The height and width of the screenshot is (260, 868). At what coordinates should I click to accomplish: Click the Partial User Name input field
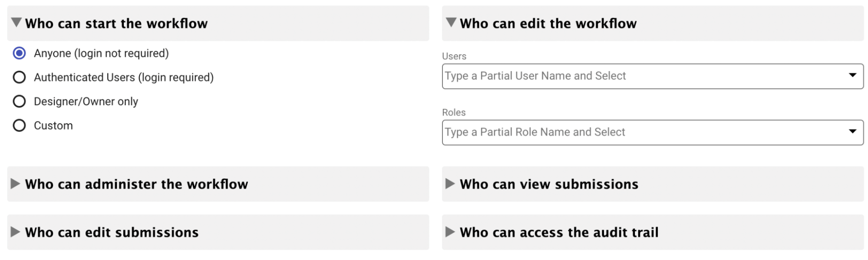click(x=653, y=76)
